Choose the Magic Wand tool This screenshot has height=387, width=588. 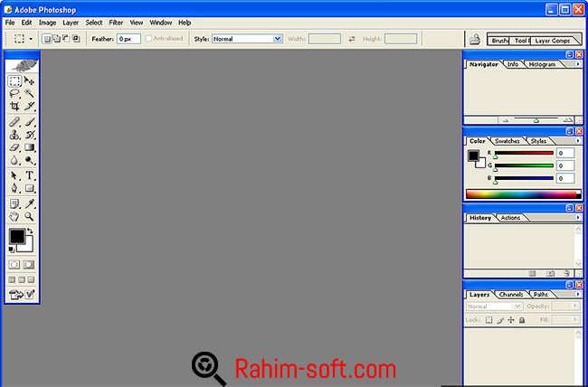[x=29, y=93]
